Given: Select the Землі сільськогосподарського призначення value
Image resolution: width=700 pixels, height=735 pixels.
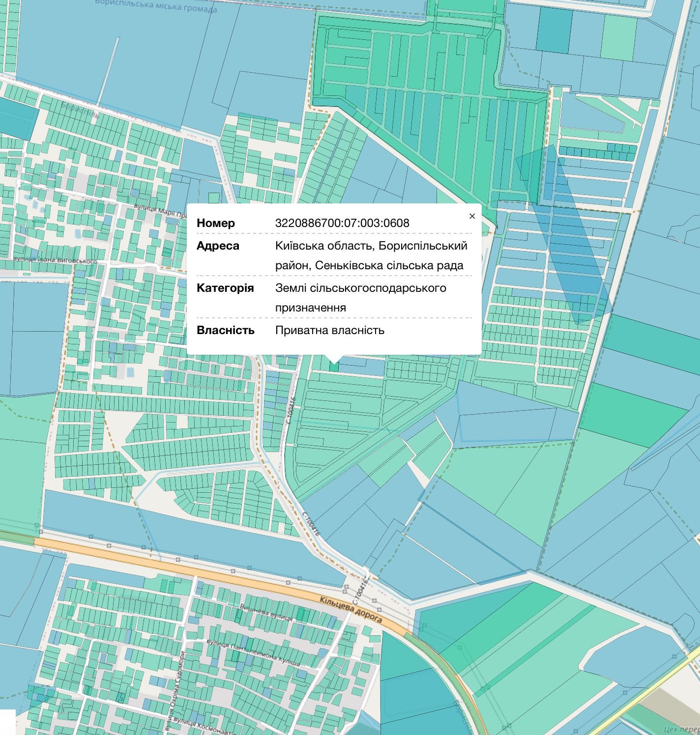Looking at the screenshot, I should click(361, 298).
